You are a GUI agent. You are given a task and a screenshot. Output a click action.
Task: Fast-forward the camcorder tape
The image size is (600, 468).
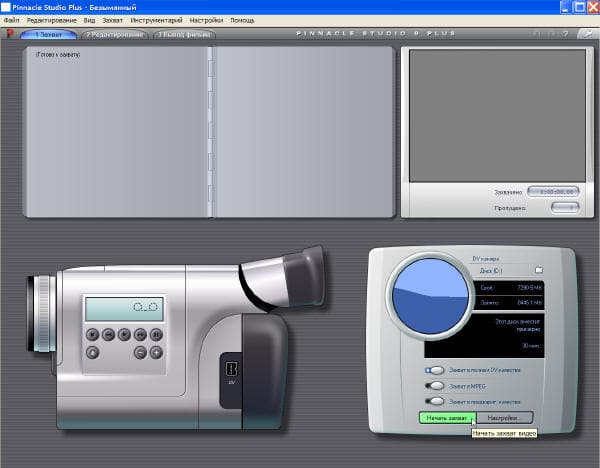(140, 334)
